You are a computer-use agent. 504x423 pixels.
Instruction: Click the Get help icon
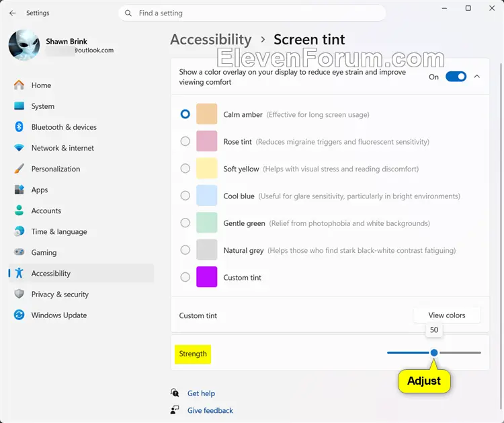click(175, 393)
